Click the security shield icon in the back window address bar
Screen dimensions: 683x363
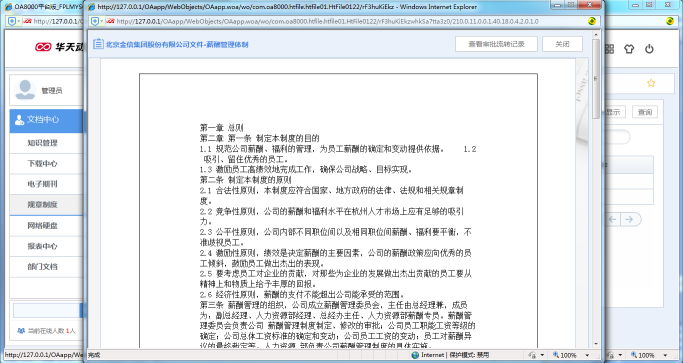coord(12,21)
